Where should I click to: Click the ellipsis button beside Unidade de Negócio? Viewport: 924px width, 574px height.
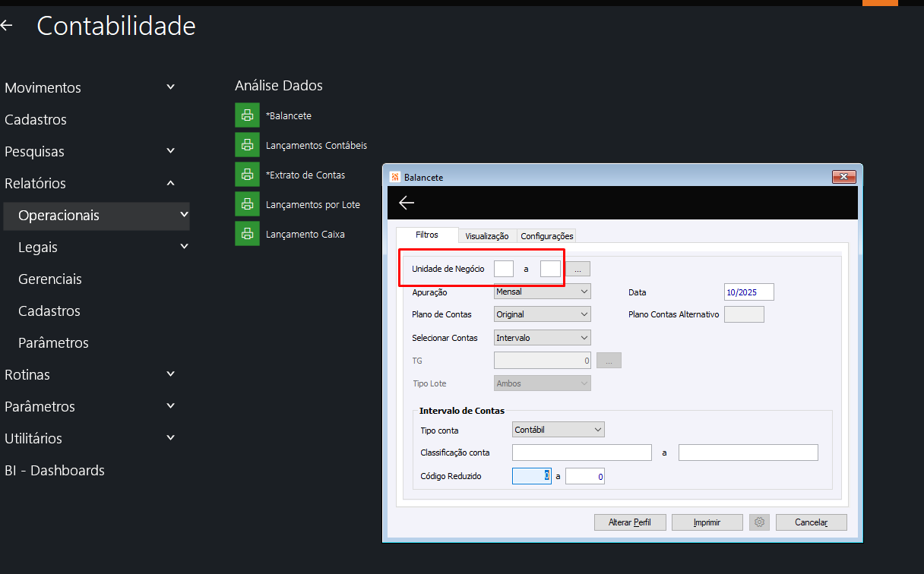[578, 269]
